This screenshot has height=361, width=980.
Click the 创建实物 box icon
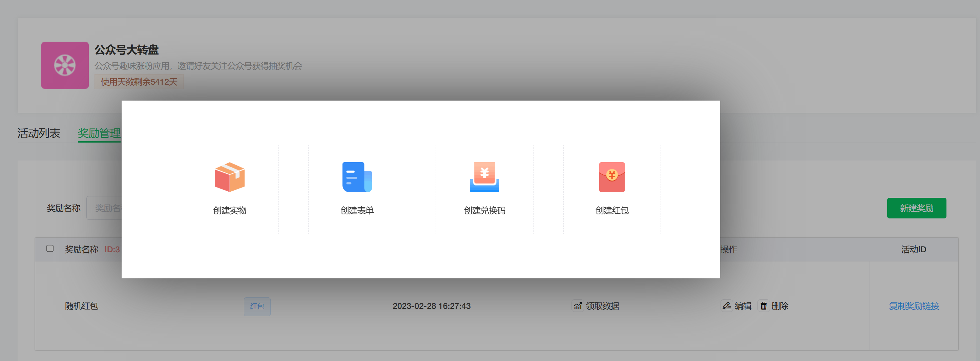pos(229,177)
